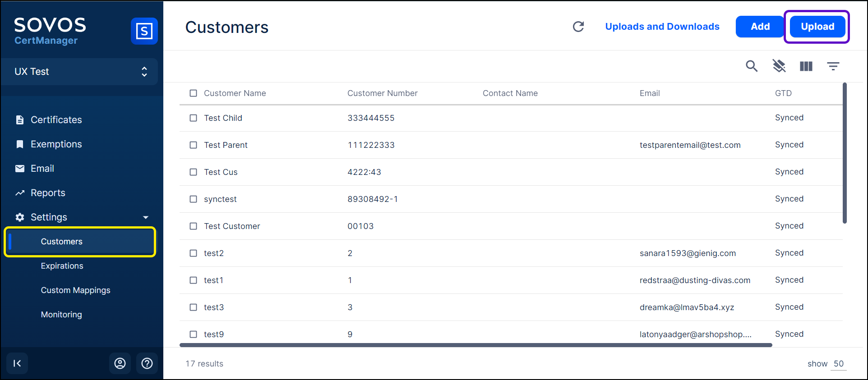Change the show 50 results selector
Viewport: 868px width, 380px height.
click(838, 364)
